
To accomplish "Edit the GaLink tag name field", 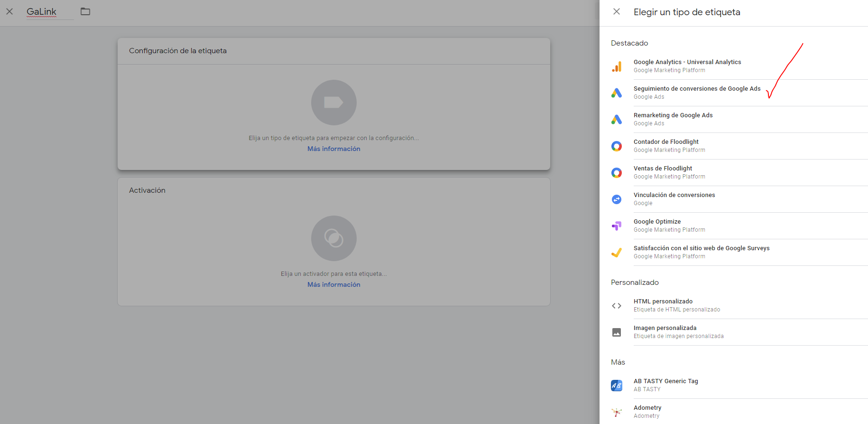I will click(x=42, y=12).
